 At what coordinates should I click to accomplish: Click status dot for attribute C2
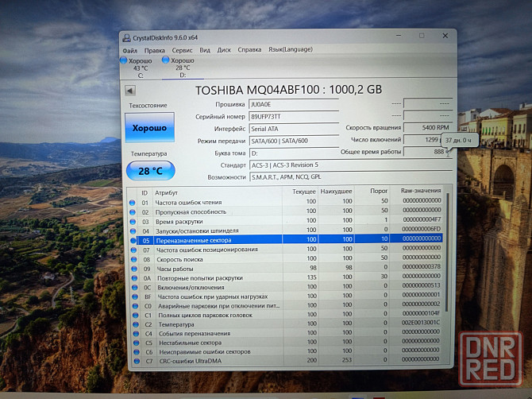[136, 324]
